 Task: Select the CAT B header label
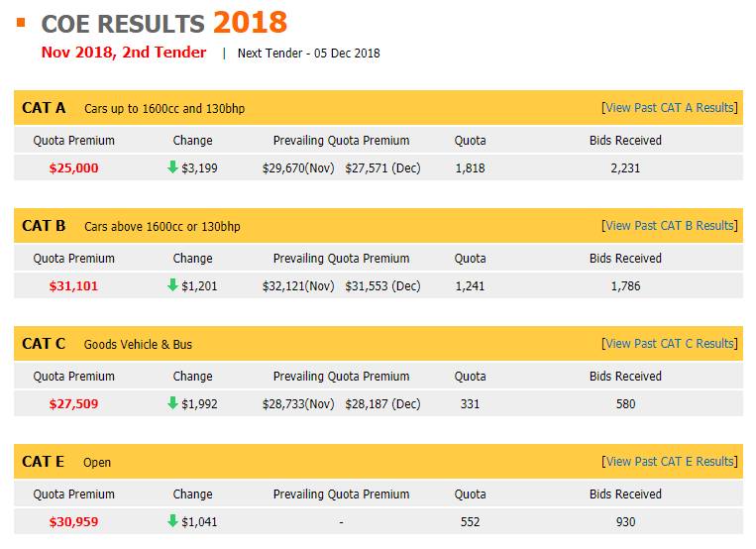pyautogui.click(x=44, y=226)
